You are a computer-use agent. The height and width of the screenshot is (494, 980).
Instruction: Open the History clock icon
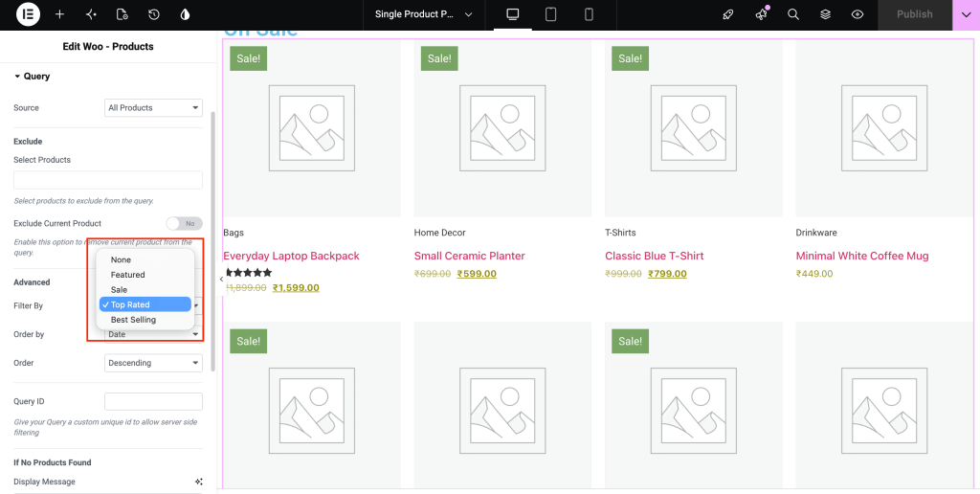[154, 14]
